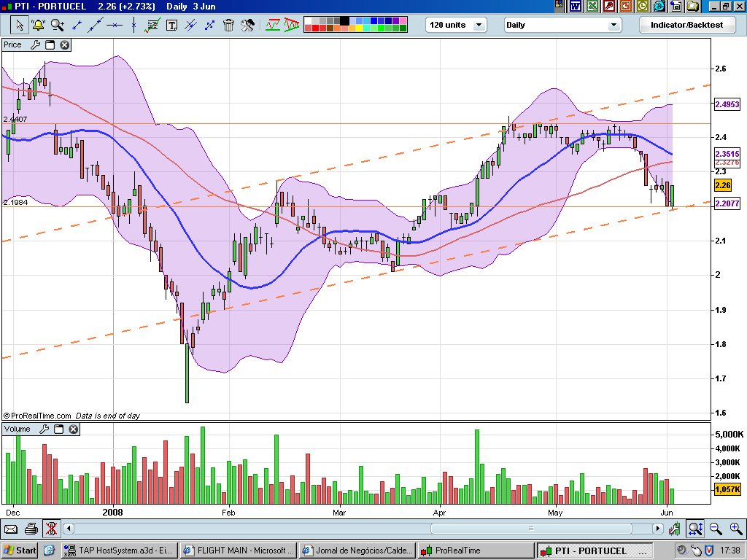
Task: Click scrollbar right arrow
Action: pos(657,528)
